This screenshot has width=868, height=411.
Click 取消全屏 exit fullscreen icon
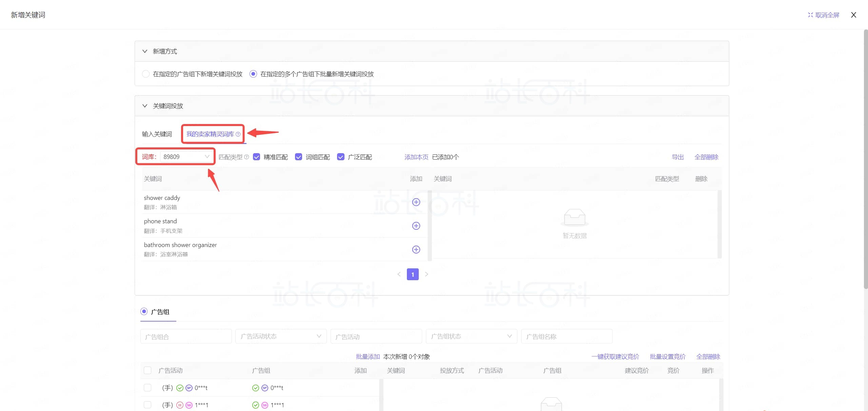tap(811, 15)
